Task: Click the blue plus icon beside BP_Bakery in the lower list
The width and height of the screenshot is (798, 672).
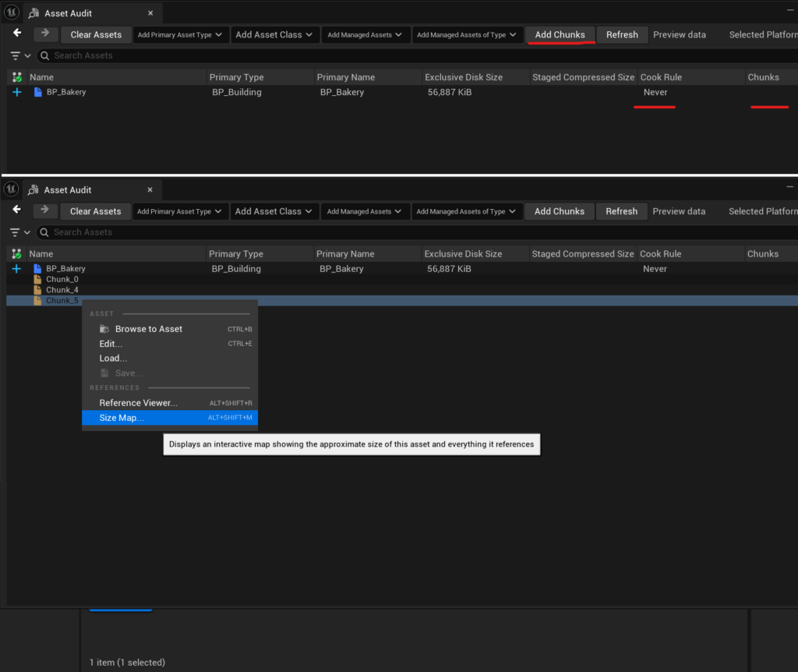Action: pyautogui.click(x=16, y=269)
